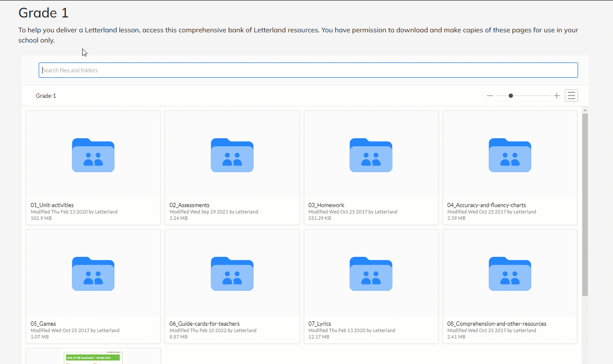613x364 pixels.
Task: Click the plus icon to enlarge thumbnails
Action: point(557,96)
